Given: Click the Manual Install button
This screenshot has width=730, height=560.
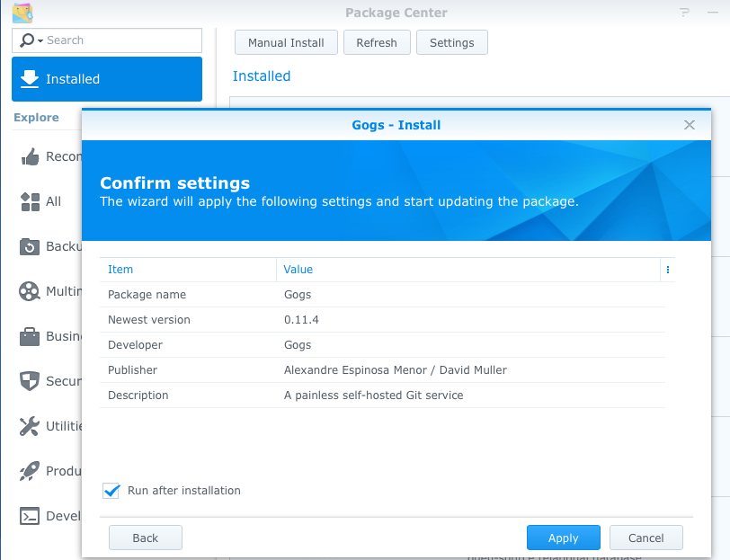Looking at the screenshot, I should click(x=286, y=42).
